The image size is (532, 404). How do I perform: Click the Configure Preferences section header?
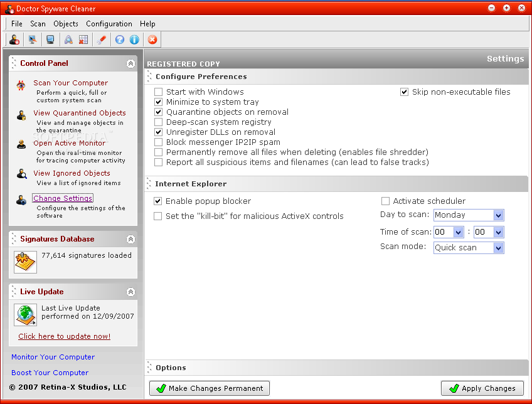(x=336, y=77)
